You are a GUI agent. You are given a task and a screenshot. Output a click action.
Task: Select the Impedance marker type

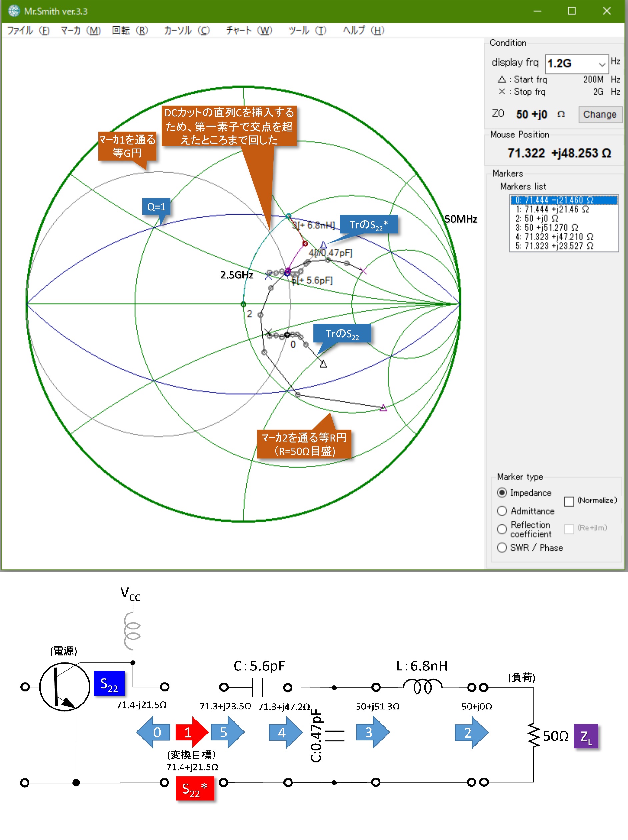(x=502, y=492)
